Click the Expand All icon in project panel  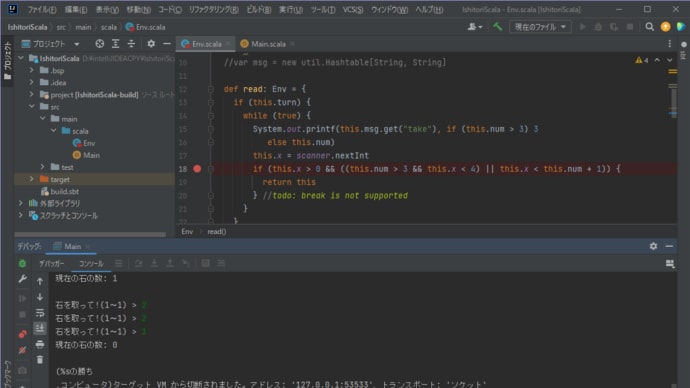pyautogui.click(x=115, y=44)
